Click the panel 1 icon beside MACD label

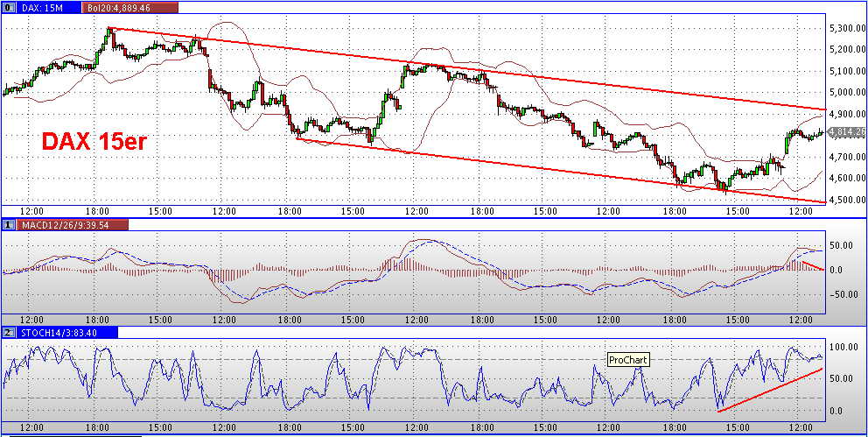[9, 224]
